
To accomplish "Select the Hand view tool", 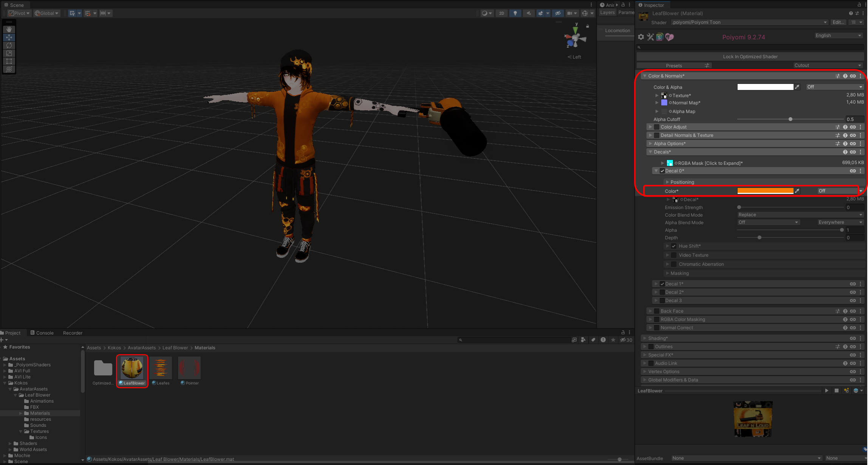I will pyautogui.click(x=9, y=29).
